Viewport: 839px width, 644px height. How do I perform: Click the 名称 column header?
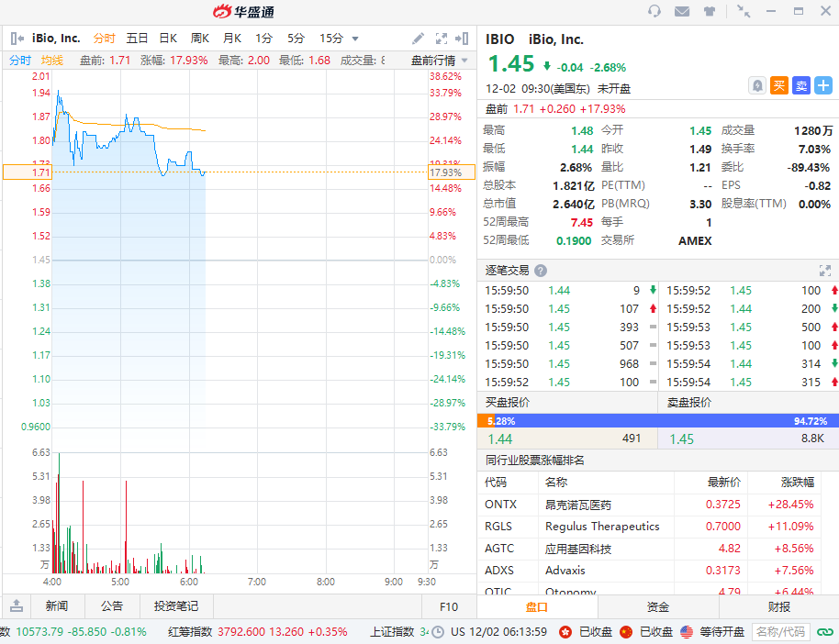[x=556, y=482]
